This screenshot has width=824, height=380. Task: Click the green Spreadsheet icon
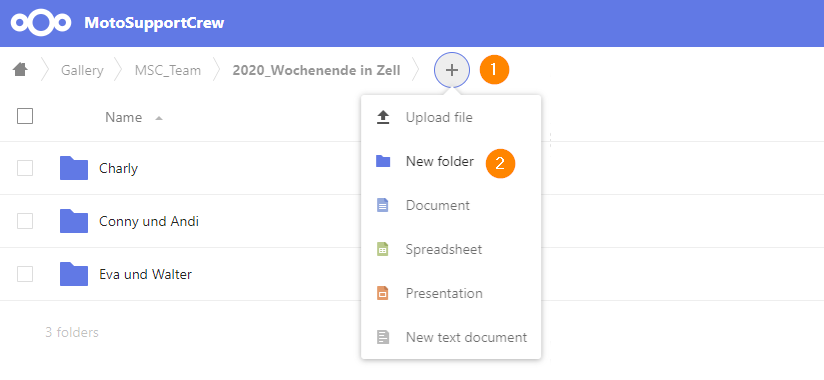point(383,249)
